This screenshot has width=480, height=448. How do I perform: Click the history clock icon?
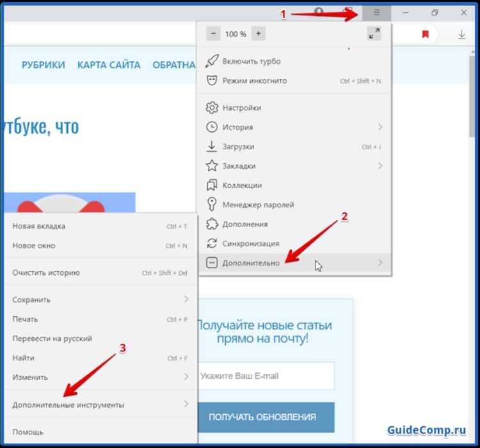click(212, 127)
